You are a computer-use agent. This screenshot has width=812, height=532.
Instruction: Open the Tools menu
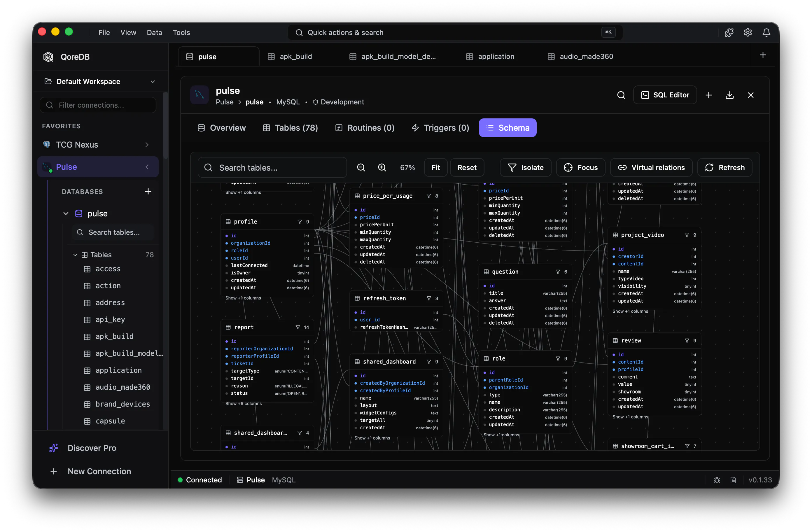tap(181, 32)
